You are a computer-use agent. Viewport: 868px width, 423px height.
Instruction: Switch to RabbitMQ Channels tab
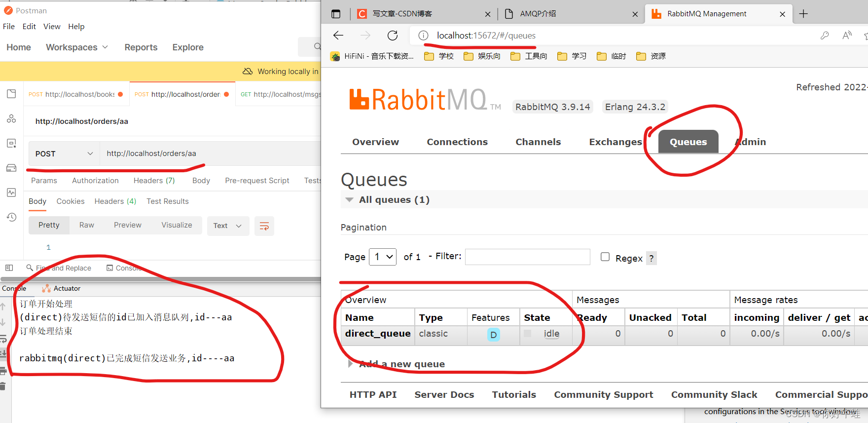pos(538,142)
